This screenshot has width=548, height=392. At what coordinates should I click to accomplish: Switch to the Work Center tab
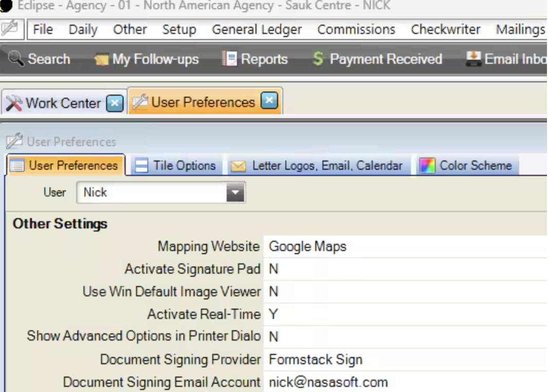coord(62,103)
